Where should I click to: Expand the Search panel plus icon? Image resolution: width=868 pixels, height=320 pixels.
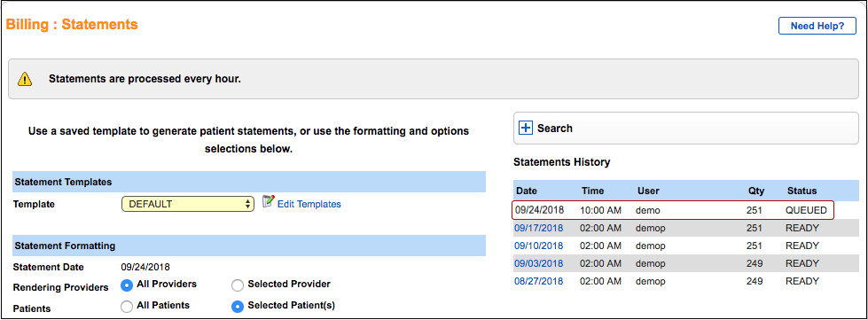pos(525,128)
